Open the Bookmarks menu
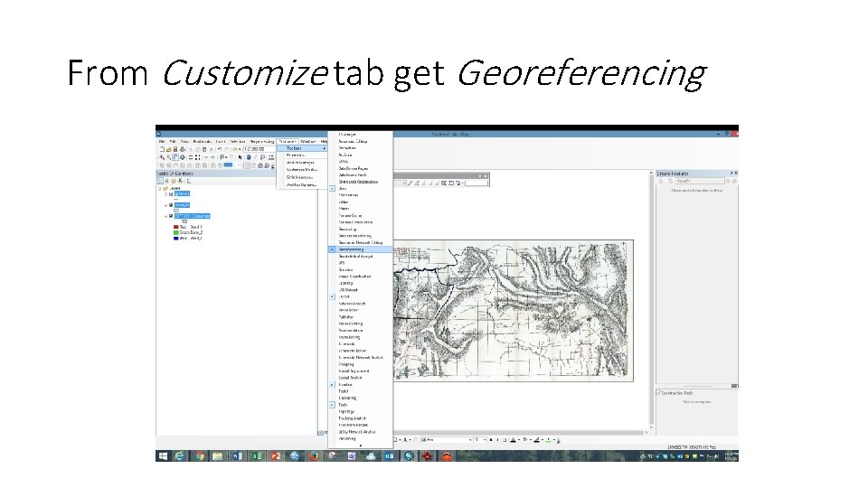Image resolution: width=868 pixels, height=488 pixels. point(202,142)
